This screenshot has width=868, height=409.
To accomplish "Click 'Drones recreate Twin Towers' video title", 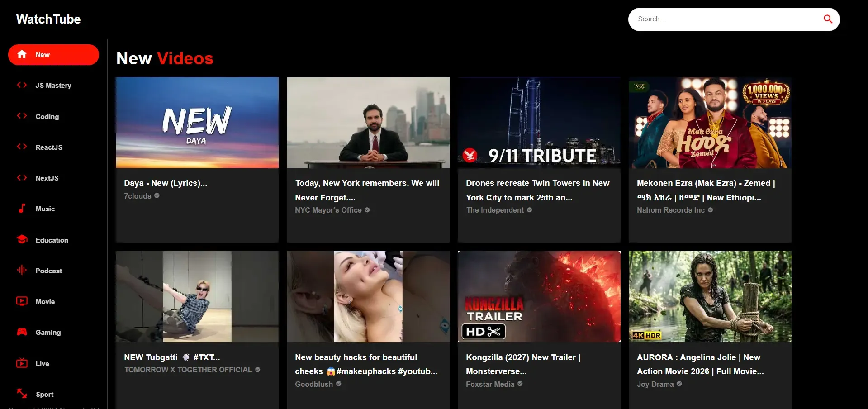I will [x=538, y=190].
